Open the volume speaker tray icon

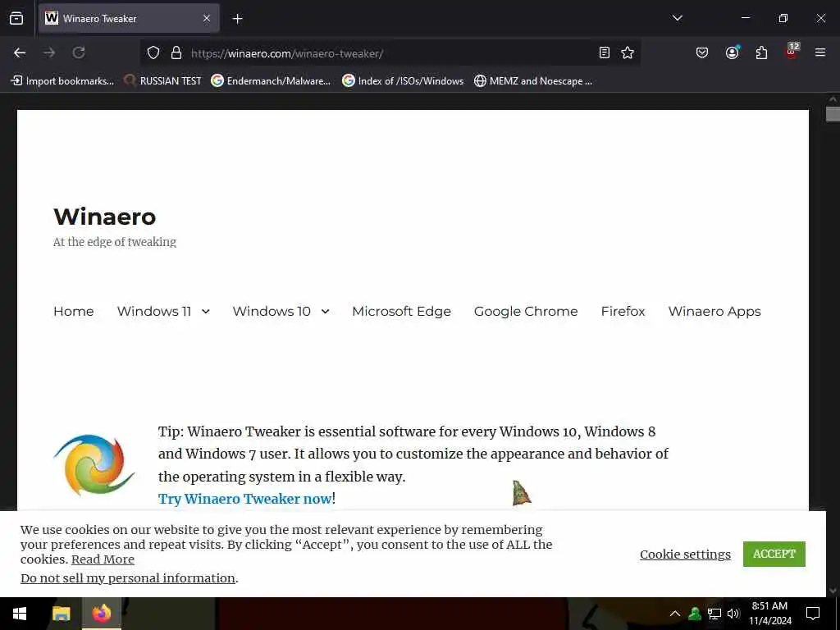733,614
